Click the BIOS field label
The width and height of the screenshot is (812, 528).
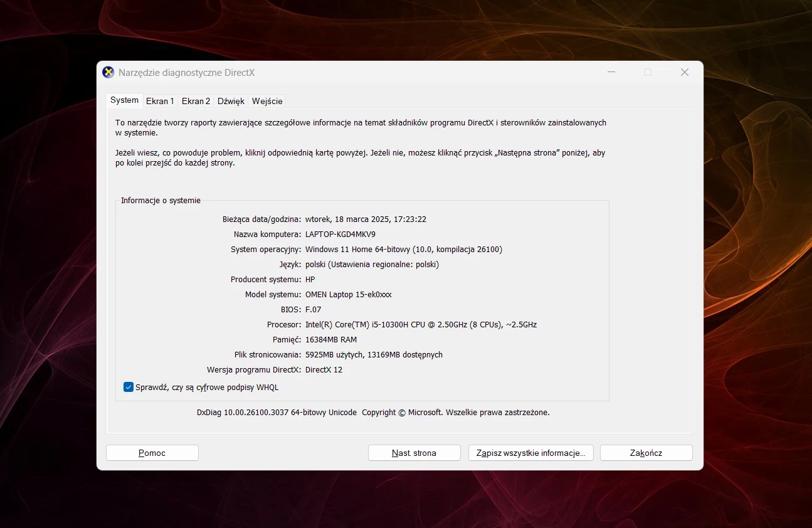[x=291, y=310]
